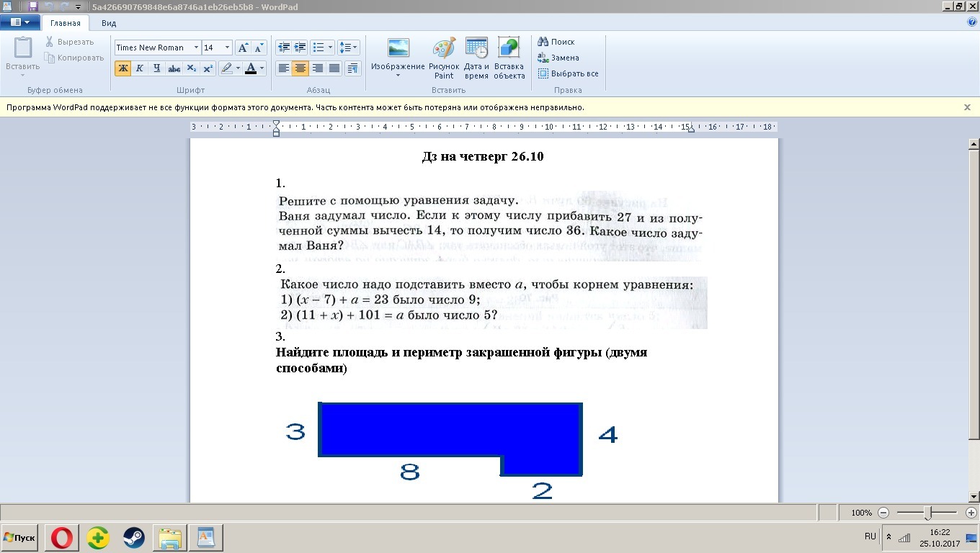Click the zoom out minus button
The width and height of the screenshot is (980, 553).
click(x=883, y=513)
